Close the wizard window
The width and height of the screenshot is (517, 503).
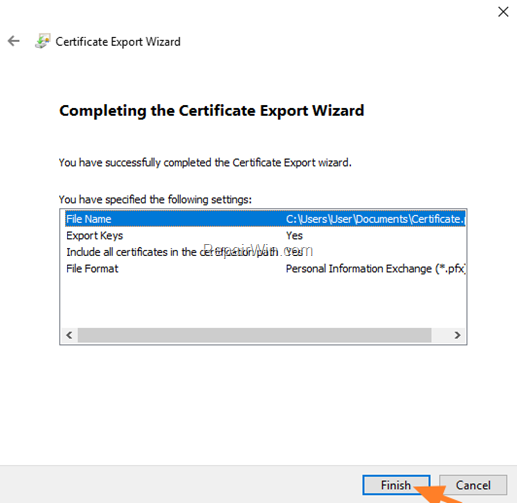(503, 12)
